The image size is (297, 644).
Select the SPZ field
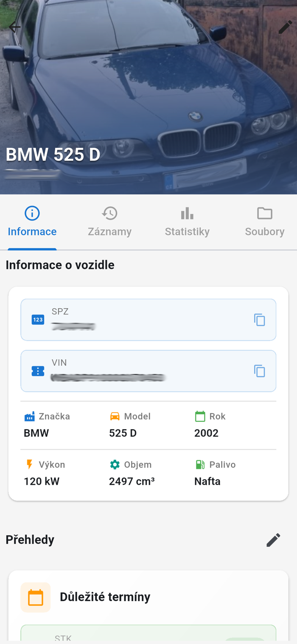[x=148, y=320]
